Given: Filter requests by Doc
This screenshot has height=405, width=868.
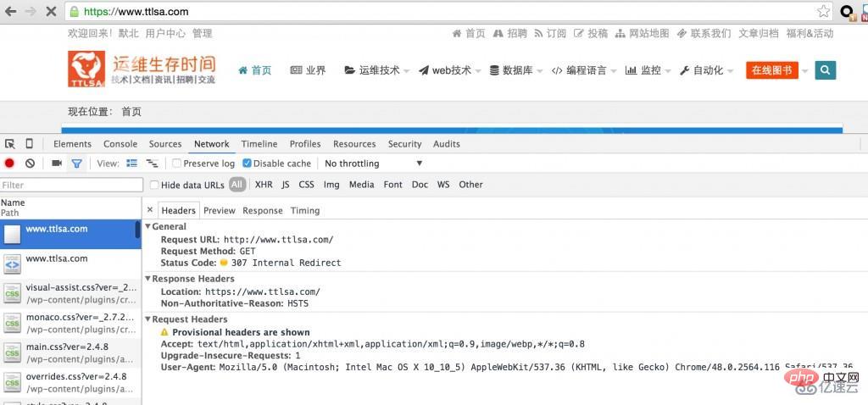Looking at the screenshot, I should pyautogui.click(x=420, y=185).
